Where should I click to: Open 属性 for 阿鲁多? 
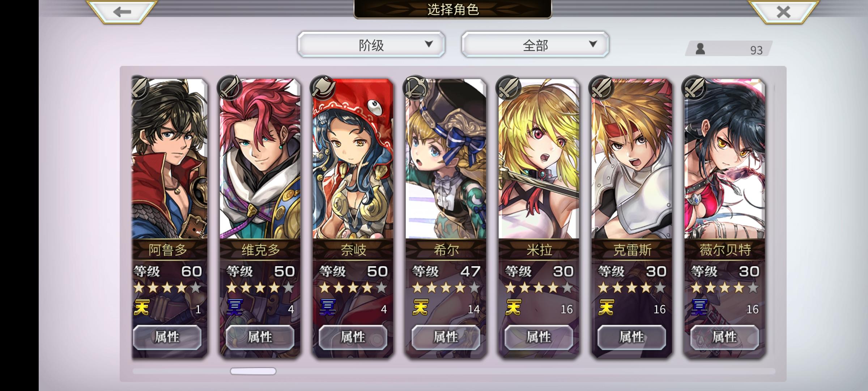167,337
